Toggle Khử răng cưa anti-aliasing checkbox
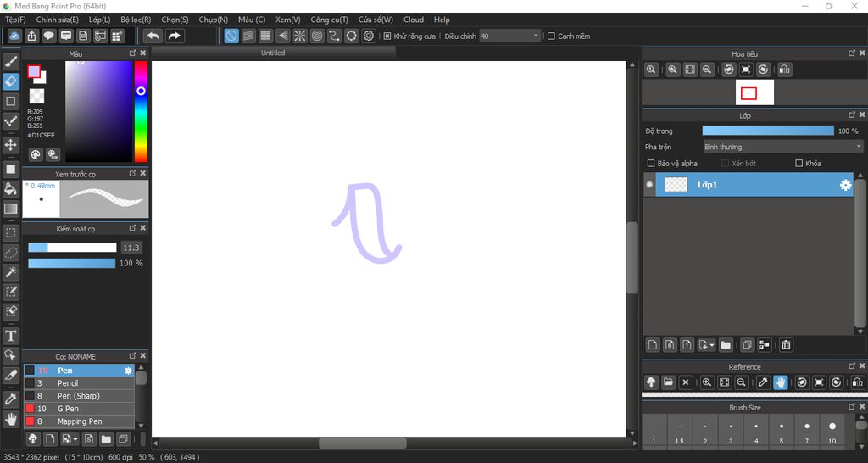This screenshot has height=463, width=868. point(387,36)
